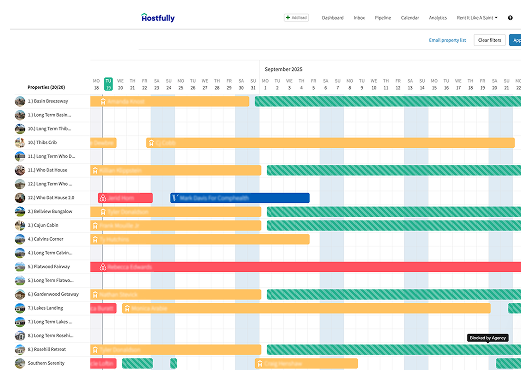
Task: Click the Hostfully logo
Action: tap(158, 18)
